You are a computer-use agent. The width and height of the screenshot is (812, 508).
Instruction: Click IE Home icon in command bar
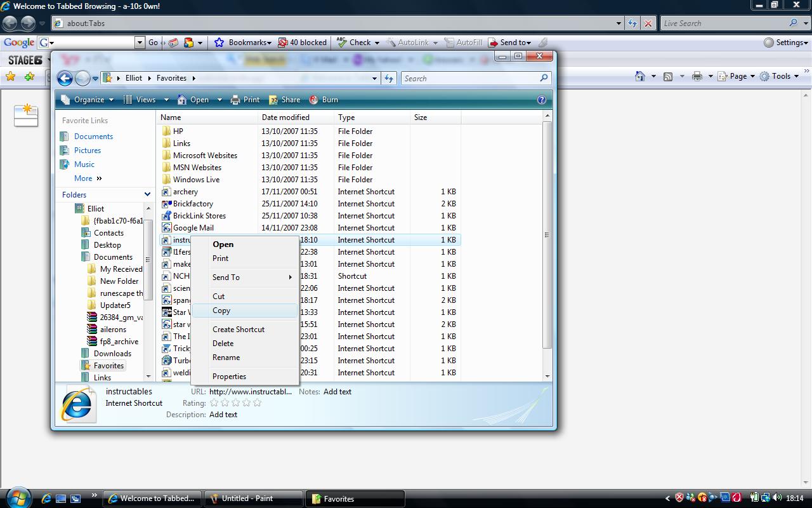pyautogui.click(x=641, y=76)
